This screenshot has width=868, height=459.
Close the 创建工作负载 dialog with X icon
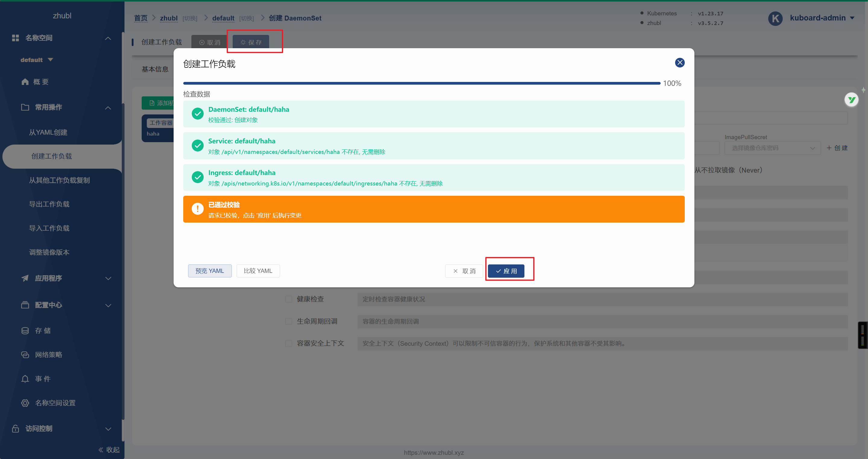(x=680, y=63)
